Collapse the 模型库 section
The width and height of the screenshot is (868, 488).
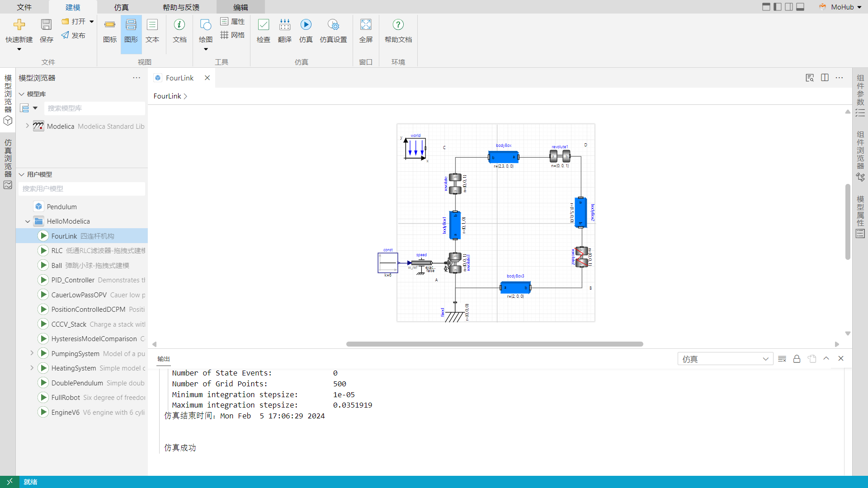(22, 94)
